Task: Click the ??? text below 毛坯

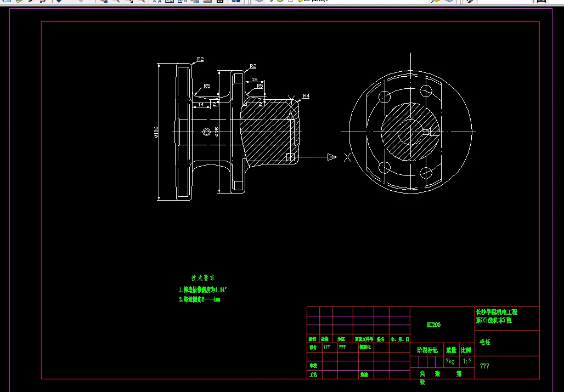Action: coord(484,366)
